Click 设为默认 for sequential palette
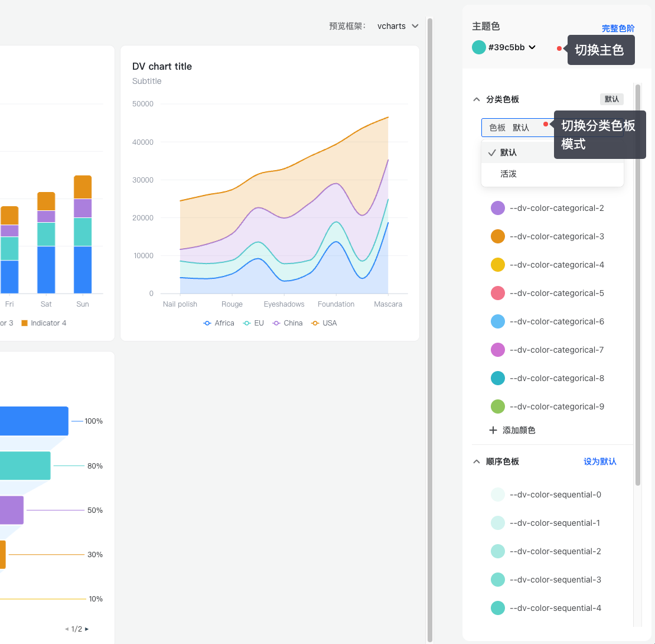Image resolution: width=655 pixels, height=644 pixels. (x=599, y=461)
